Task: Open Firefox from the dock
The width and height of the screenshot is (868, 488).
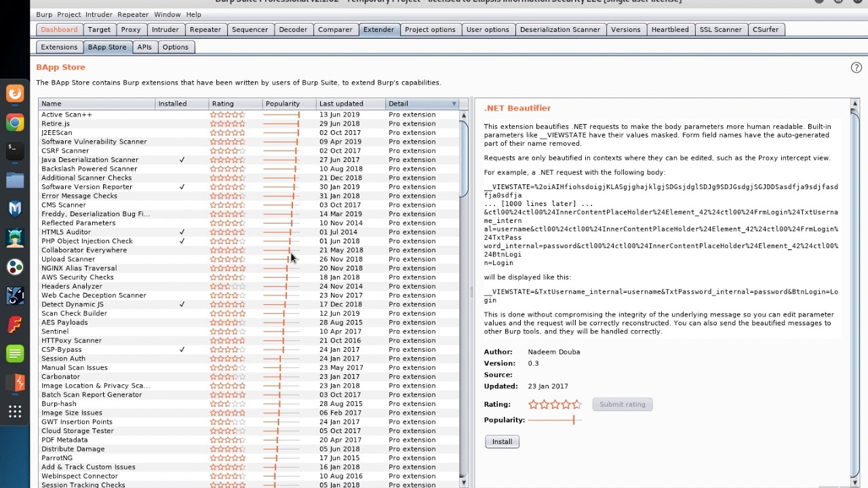Action: [x=15, y=94]
